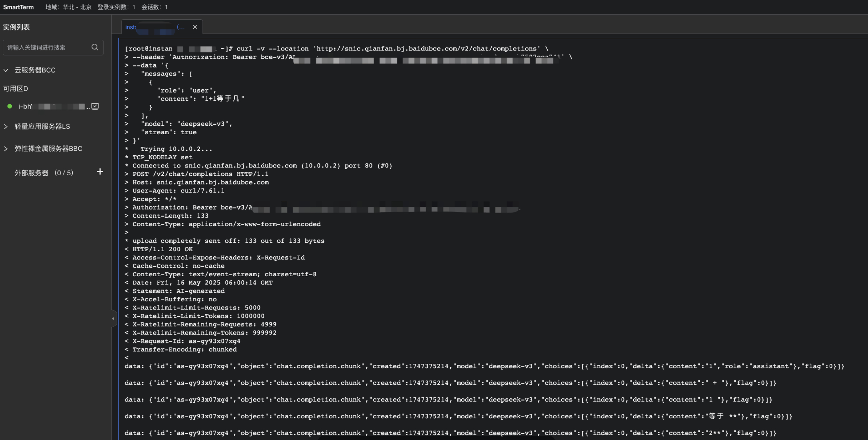Viewport: 868px width, 440px height.
Task: Click the X-Ratelimit-Limit-Tokens: 1000000 line
Action: (194, 316)
